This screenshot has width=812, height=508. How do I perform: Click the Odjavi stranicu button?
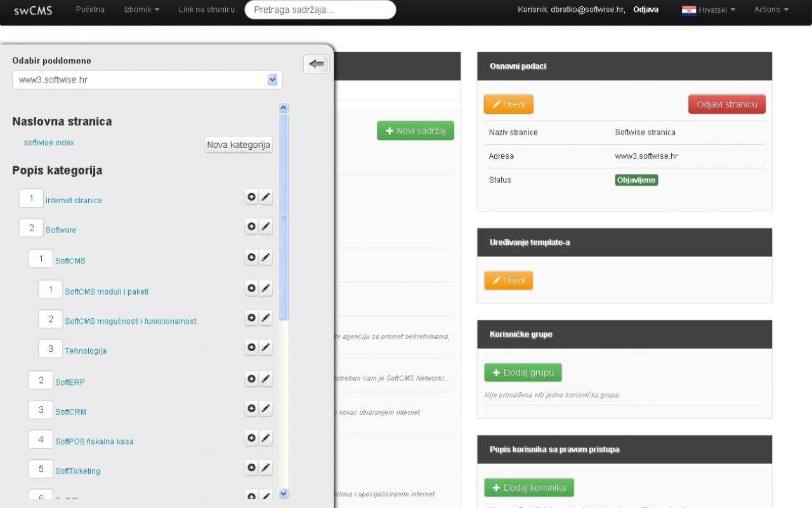tap(727, 104)
